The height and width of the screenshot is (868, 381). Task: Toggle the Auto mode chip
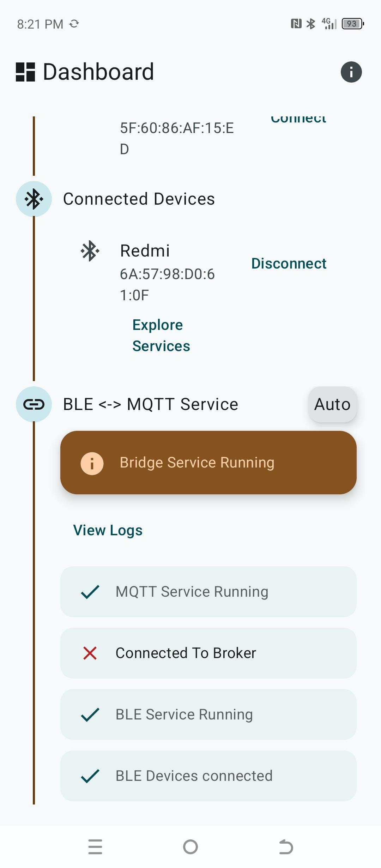tap(332, 404)
